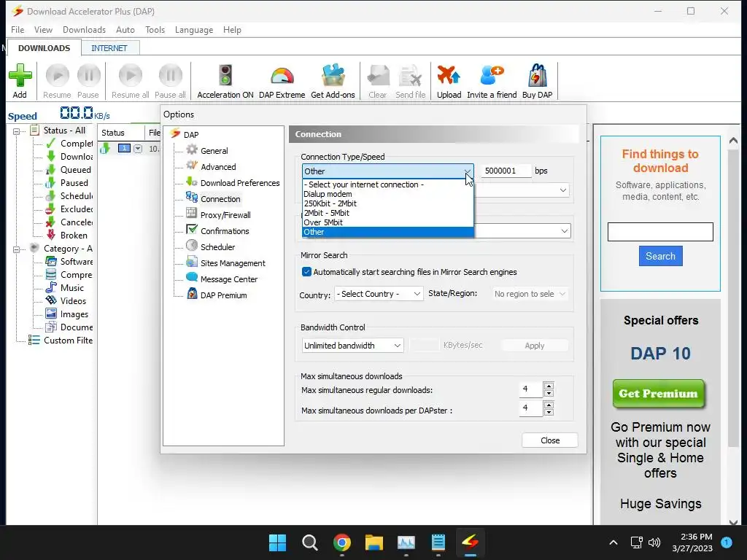This screenshot has height=560, width=747.
Task: Choose Over 5Mbit connection option
Action: pos(388,222)
